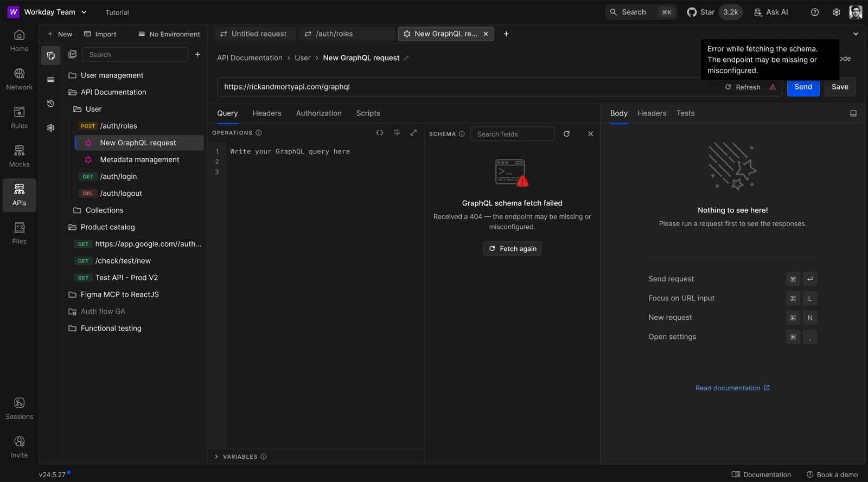The image size is (868, 482).
Task: Select the collections panel icon
Action: 50,55
